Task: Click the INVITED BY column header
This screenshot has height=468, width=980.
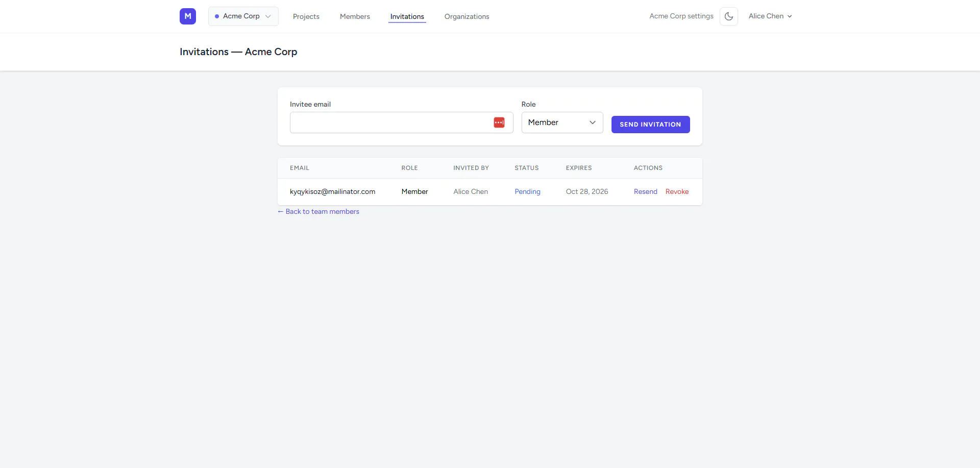Action: [471, 168]
